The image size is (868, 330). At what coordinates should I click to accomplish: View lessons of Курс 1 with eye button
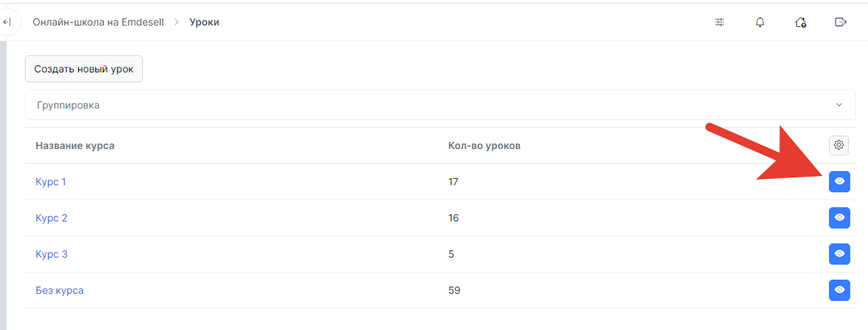click(840, 182)
